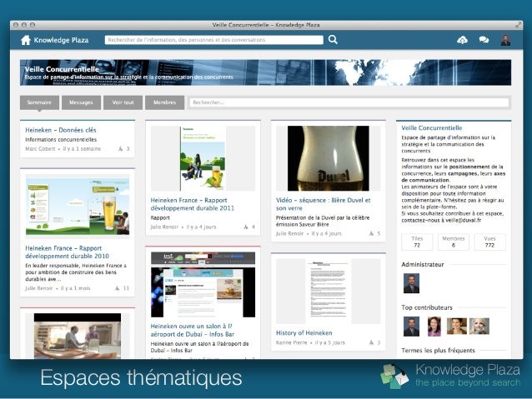The height and width of the screenshot is (399, 532).
Task: Click author Karine Pierre on History card
Action: [x=292, y=342]
